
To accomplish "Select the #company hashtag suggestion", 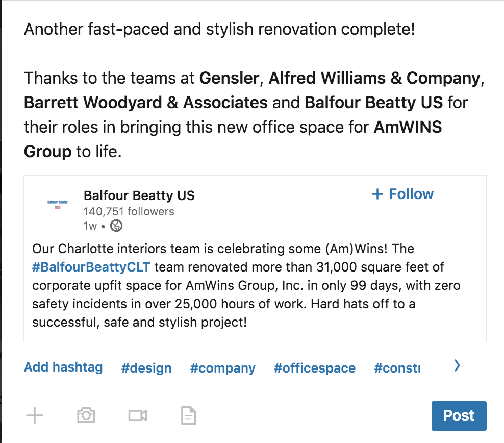I will pyautogui.click(x=222, y=368).
